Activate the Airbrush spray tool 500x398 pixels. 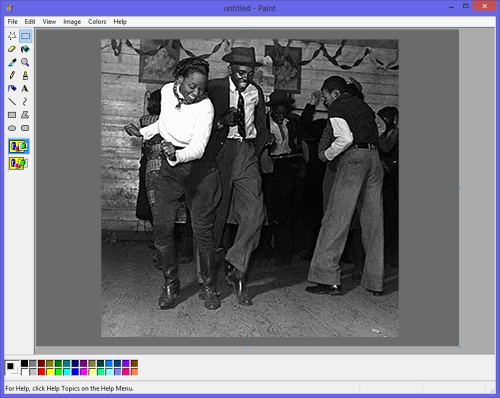click(12, 88)
